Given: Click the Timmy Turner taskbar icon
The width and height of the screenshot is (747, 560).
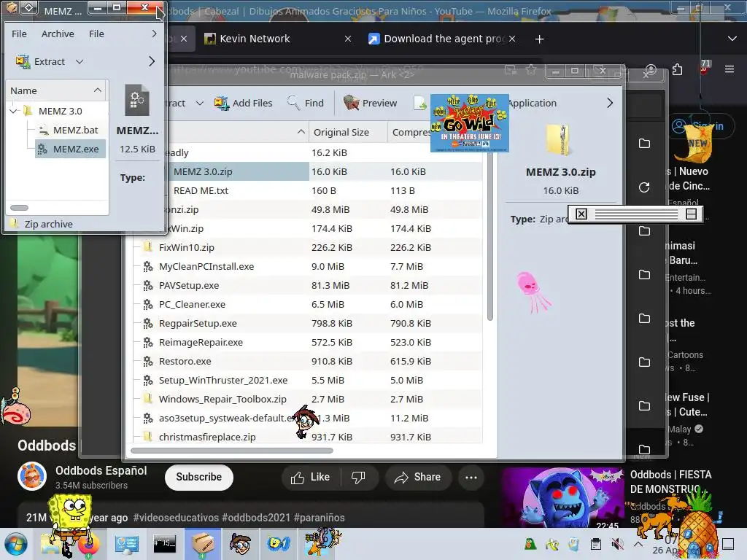Looking at the screenshot, I should pos(239,543).
